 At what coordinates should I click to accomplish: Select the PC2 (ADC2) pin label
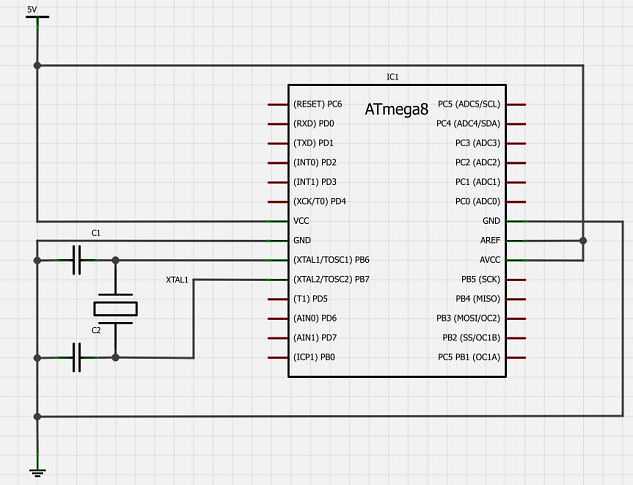point(478,162)
